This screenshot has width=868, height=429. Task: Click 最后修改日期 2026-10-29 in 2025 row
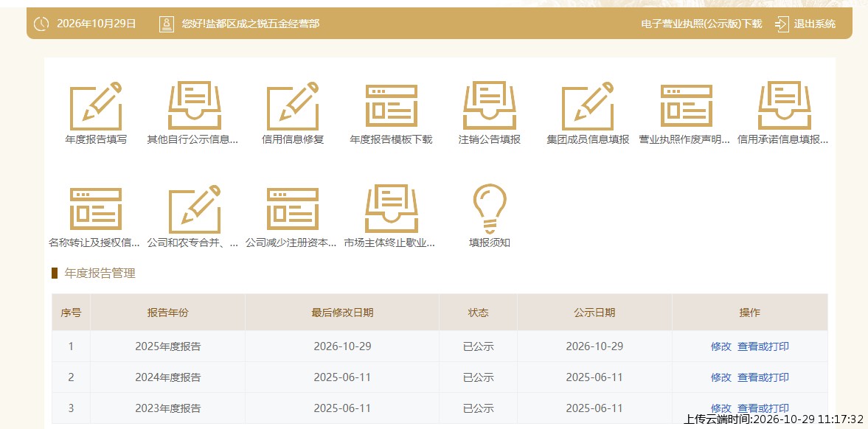(342, 346)
